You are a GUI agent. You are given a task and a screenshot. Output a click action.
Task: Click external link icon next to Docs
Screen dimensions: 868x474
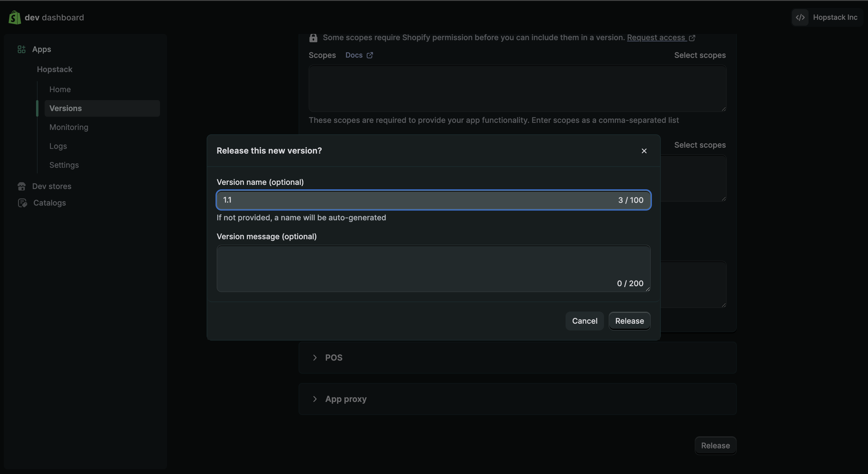(370, 55)
